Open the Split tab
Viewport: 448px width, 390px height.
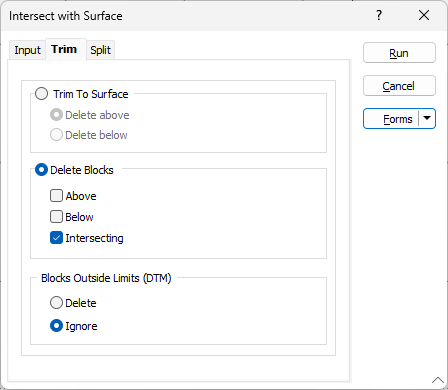pyautogui.click(x=101, y=50)
